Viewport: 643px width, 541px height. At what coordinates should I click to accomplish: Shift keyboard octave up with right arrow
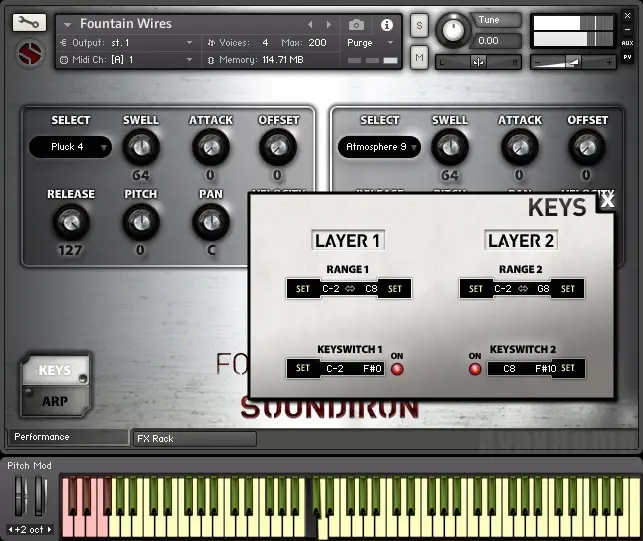(49, 530)
